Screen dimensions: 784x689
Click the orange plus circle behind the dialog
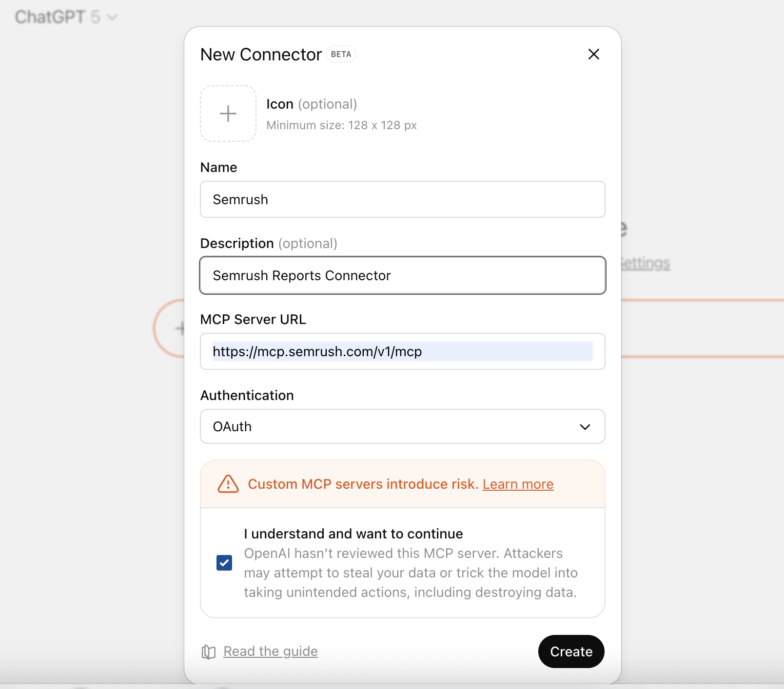pyautogui.click(x=178, y=328)
